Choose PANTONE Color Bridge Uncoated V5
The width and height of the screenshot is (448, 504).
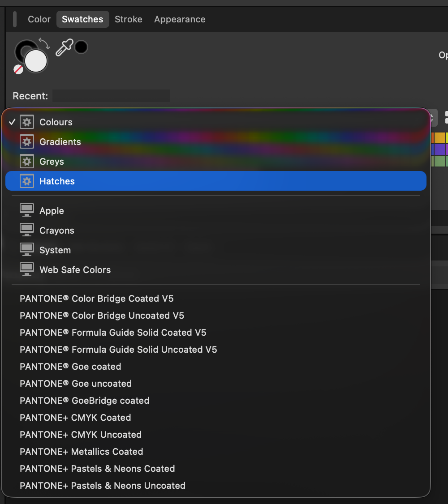pyautogui.click(x=216, y=316)
